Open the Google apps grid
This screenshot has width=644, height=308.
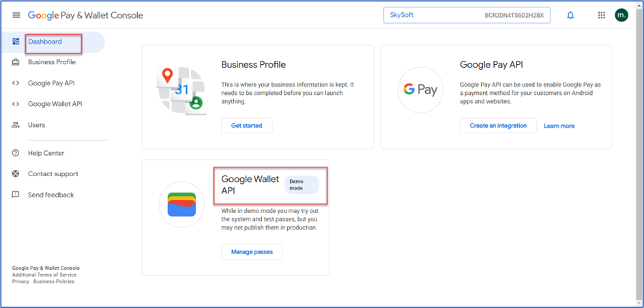[x=601, y=15]
